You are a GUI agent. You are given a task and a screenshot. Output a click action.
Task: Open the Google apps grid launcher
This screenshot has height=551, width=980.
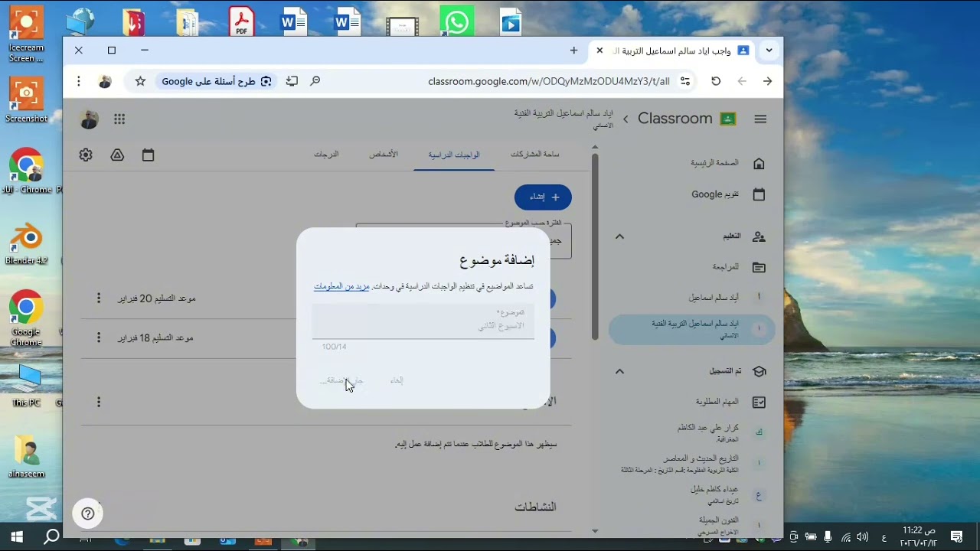click(x=119, y=119)
